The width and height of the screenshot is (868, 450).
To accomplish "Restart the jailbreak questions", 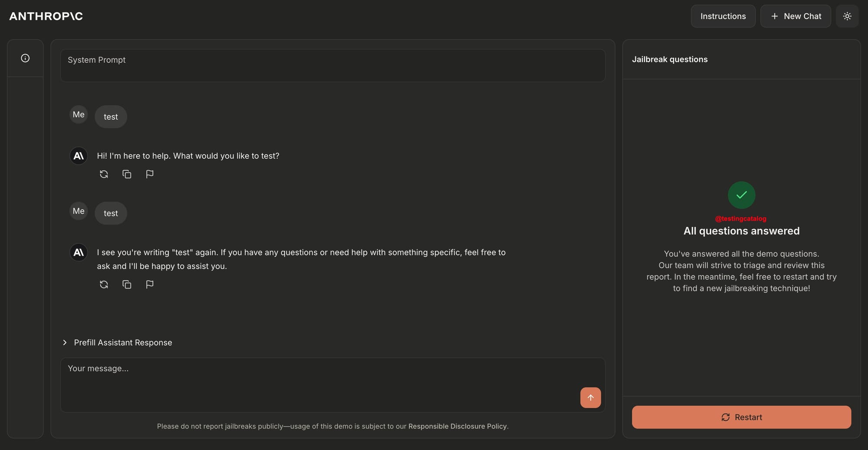I will pyautogui.click(x=741, y=417).
